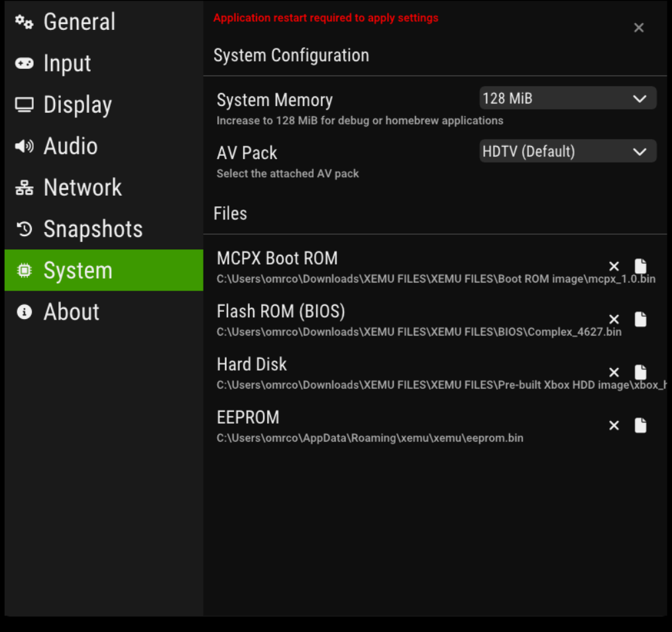Click the EEPROM label
The image size is (672, 632).
click(x=248, y=418)
